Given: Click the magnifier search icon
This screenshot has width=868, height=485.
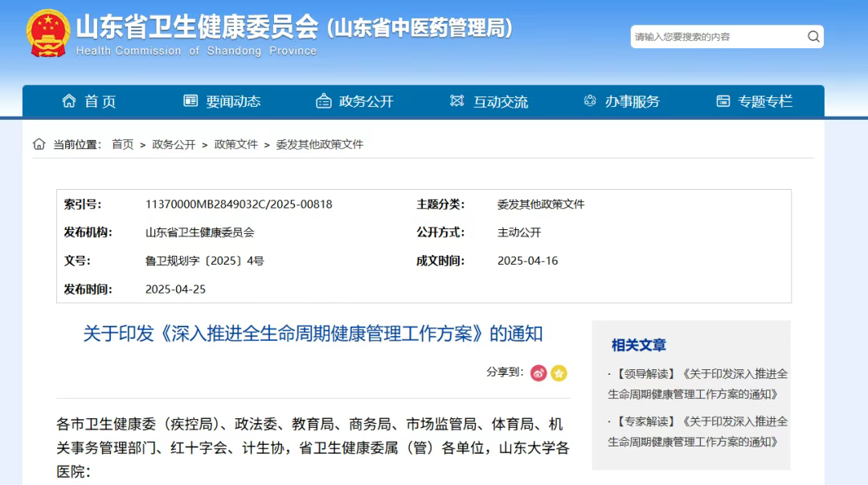Looking at the screenshot, I should (813, 37).
